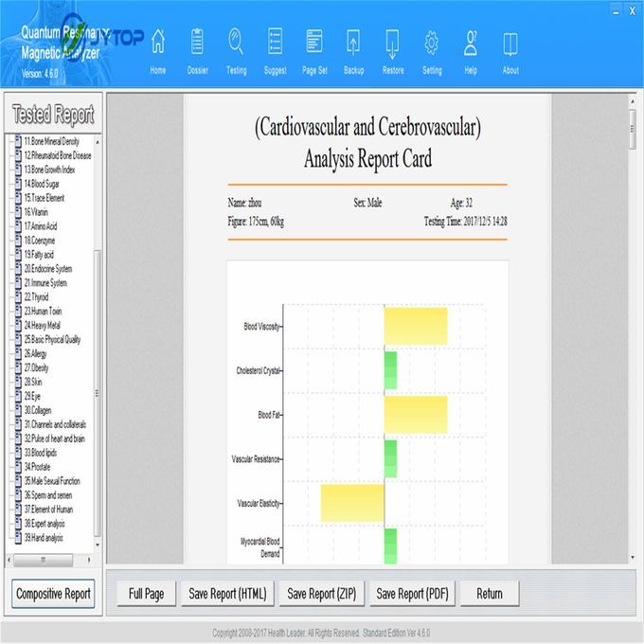Viewport: 644px width, 644px height.
Task: Choose Immune System report entry
Action: [47, 282]
